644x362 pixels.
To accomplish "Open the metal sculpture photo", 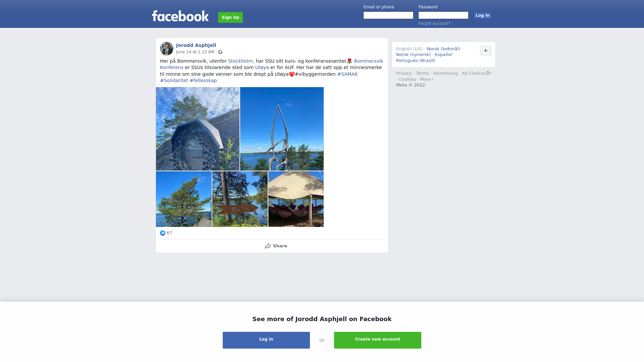I will (x=282, y=129).
